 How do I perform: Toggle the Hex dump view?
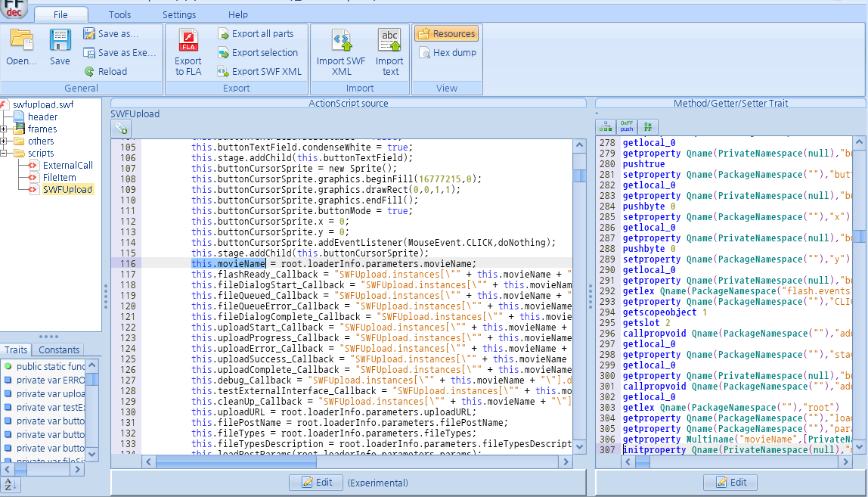(x=448, y=53)
